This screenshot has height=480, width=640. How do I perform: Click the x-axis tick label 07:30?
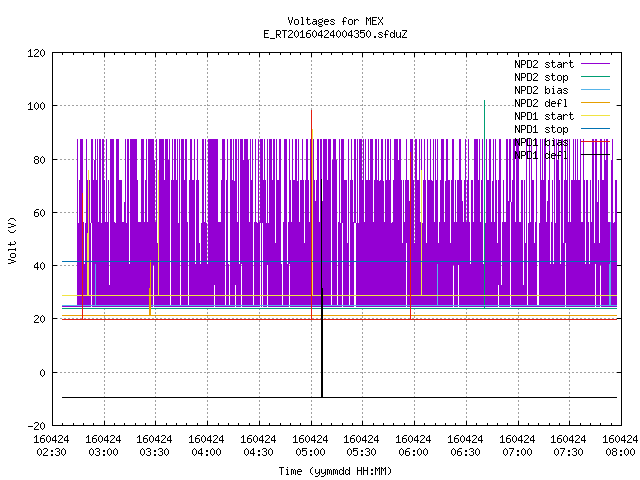coord(569,452)
